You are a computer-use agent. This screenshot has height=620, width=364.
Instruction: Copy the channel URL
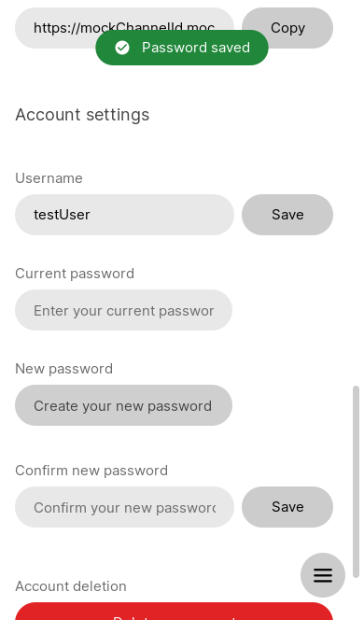click(287, 28)
